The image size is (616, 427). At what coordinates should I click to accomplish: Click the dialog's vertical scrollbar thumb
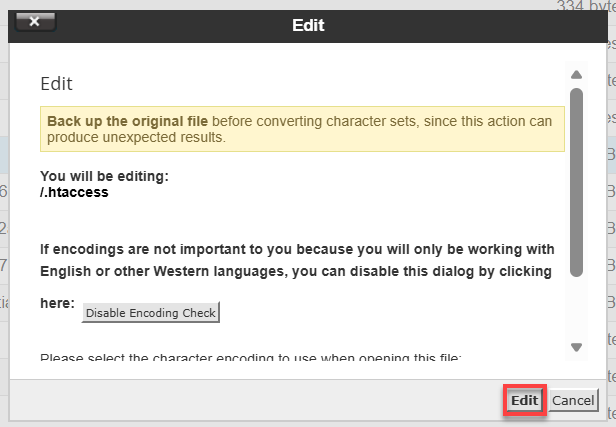(x=576, y=180)
